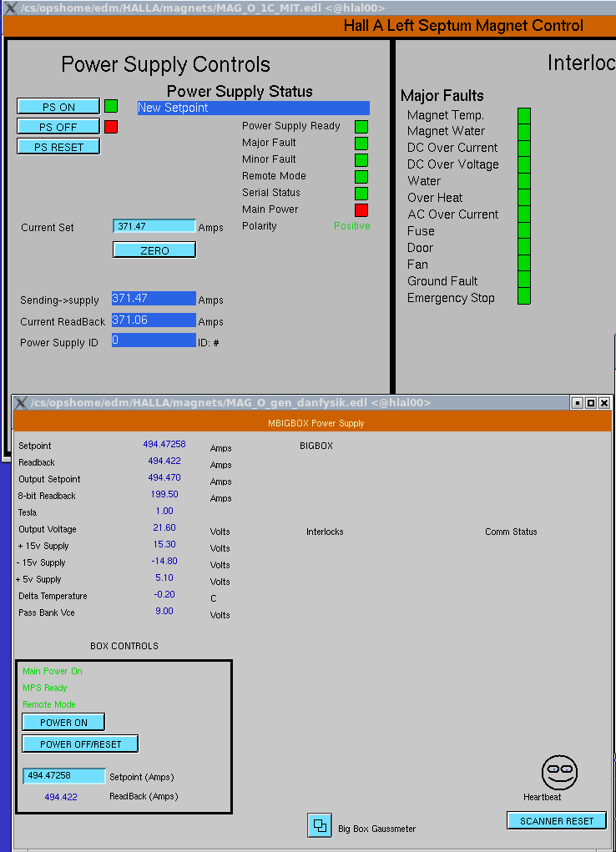This screenshot has width=616, height=852.
Task: Click the Fuse fault indicator
Action: (x=524, y=230)
